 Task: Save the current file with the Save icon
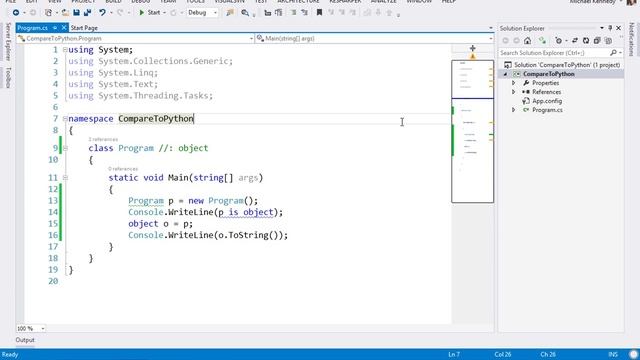[x=76, y=13]
